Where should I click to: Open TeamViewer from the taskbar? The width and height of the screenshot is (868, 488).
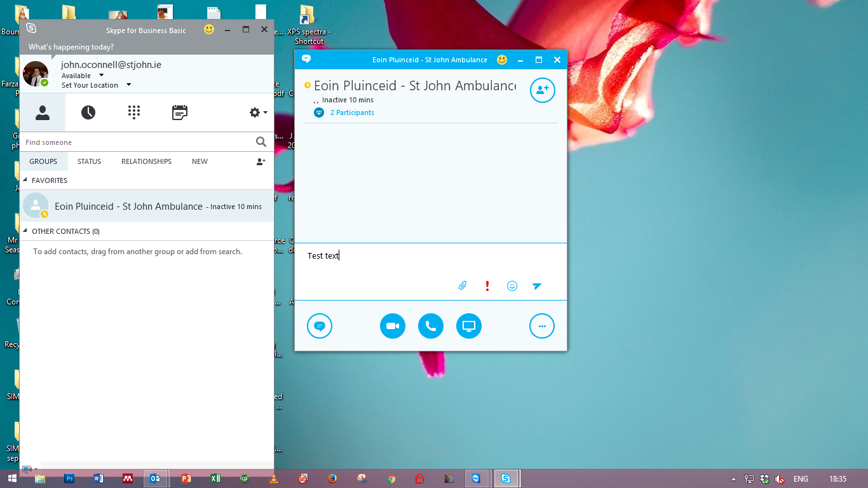tap(477, 478)
